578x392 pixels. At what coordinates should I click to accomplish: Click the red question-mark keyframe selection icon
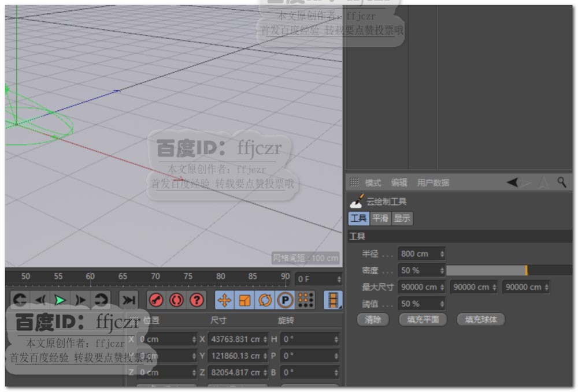point(197,300)
